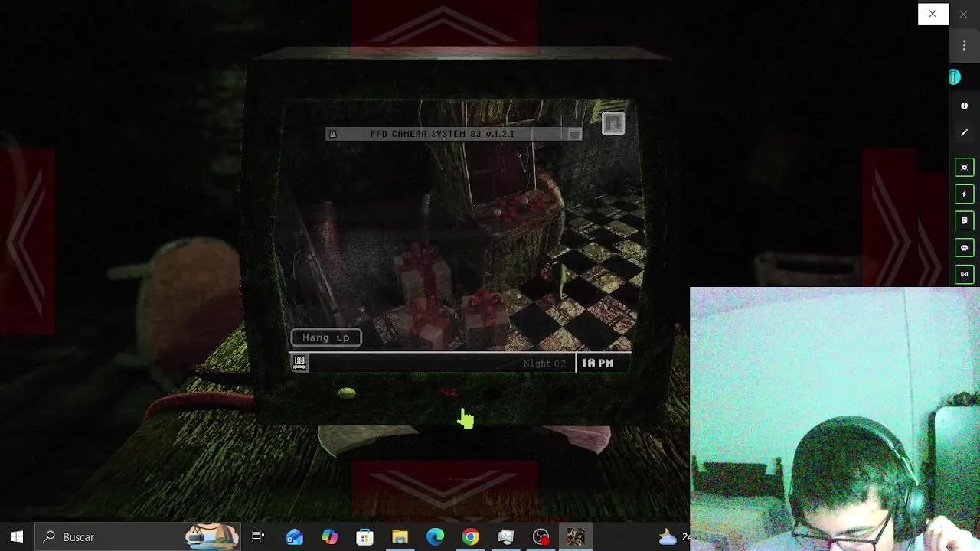980x551 pixels.
Task: Click the screenshot capture icon in the sidebar
Action: [x=964, y=168]
